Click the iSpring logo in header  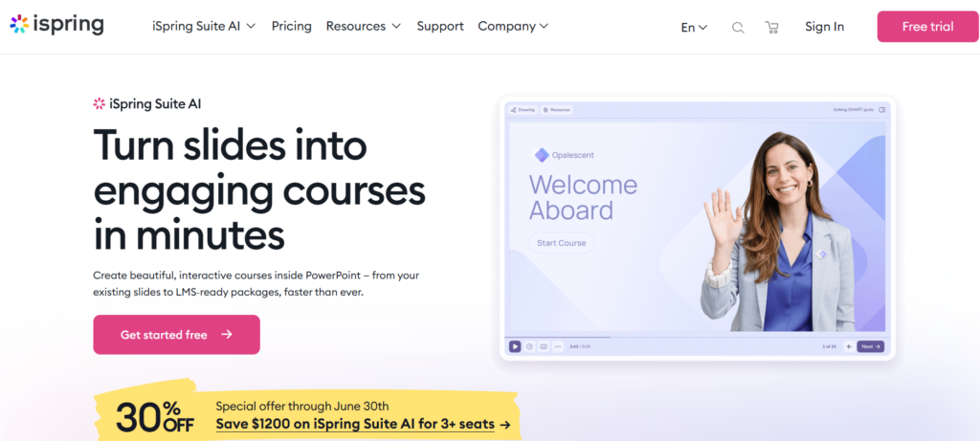[x=56, y=25]
